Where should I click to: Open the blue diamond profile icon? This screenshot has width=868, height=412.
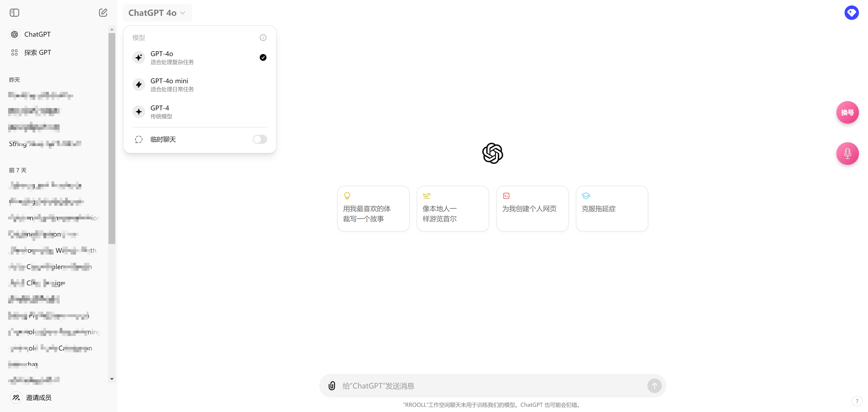pyautogui.click(x=851, y=13)
